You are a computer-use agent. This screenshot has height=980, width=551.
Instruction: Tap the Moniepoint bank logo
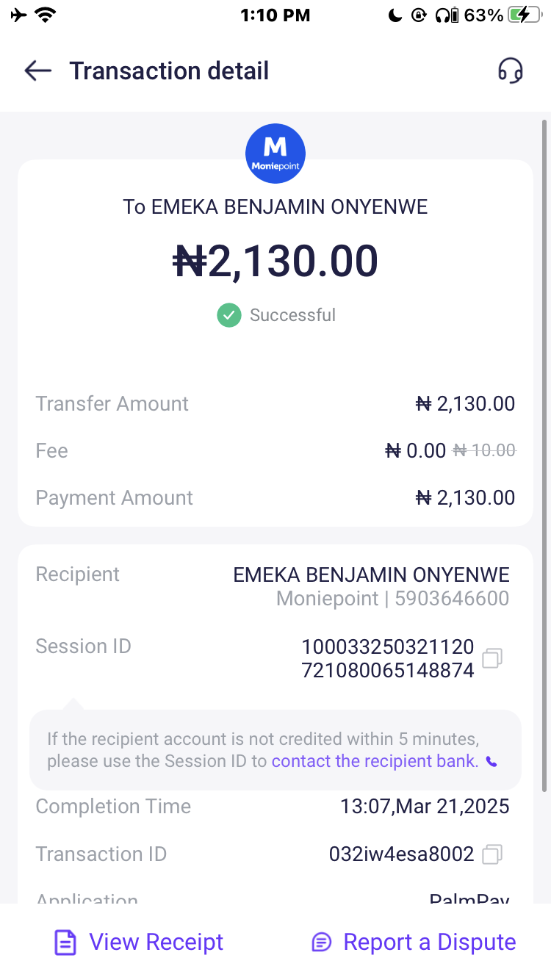[275, 154]
